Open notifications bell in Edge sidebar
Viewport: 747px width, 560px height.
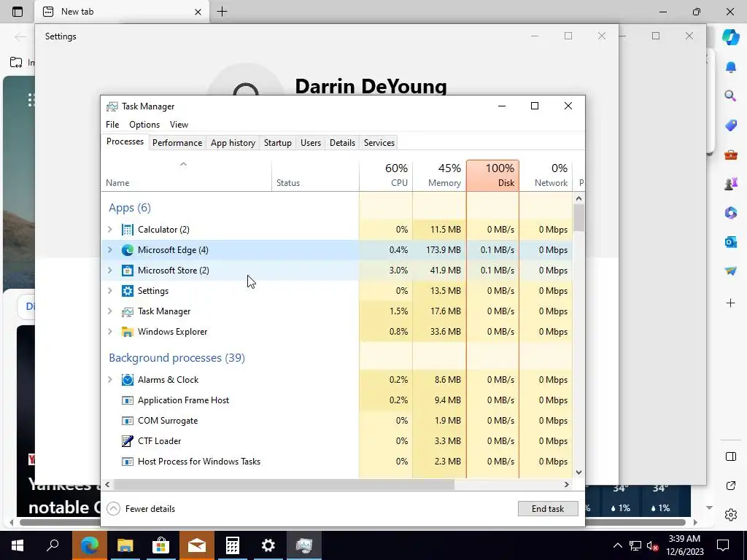coord(730,67)
